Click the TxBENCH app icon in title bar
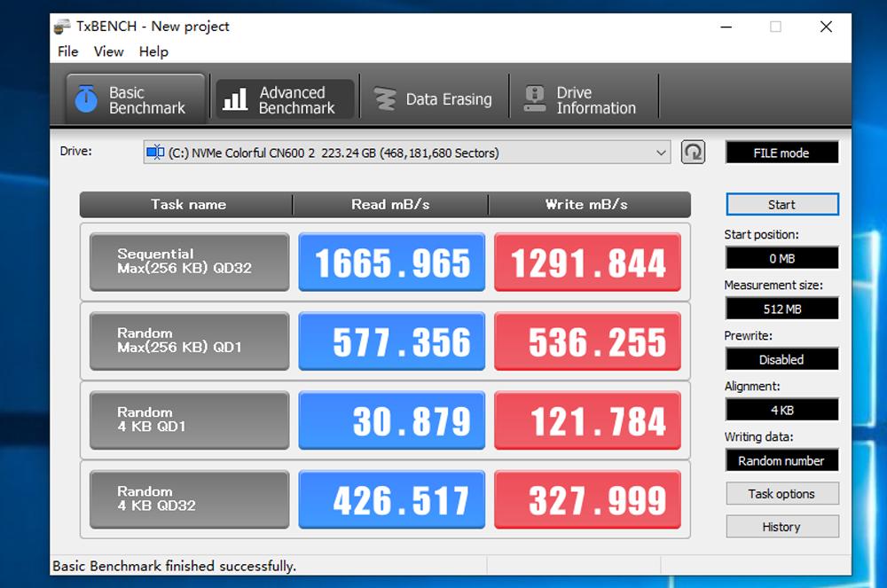Screen dimensions: 887x588 63,27
